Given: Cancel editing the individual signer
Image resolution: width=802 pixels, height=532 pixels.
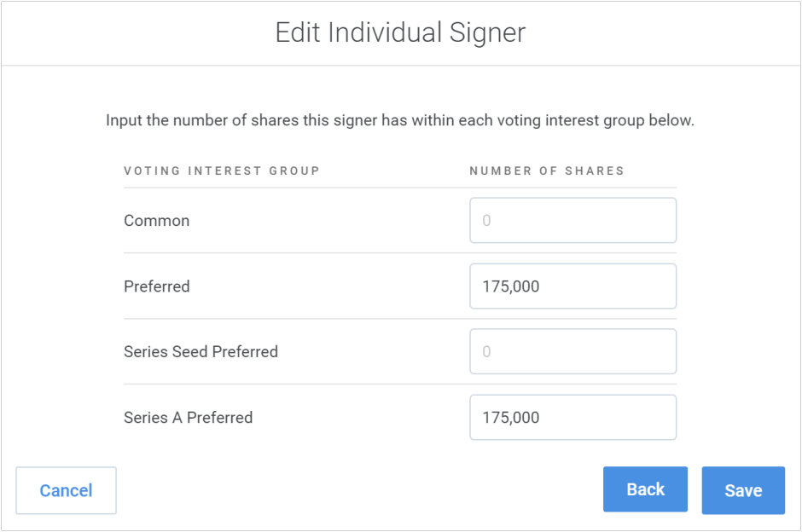Looking at the screenshot, I should click(x=66, y=490).
